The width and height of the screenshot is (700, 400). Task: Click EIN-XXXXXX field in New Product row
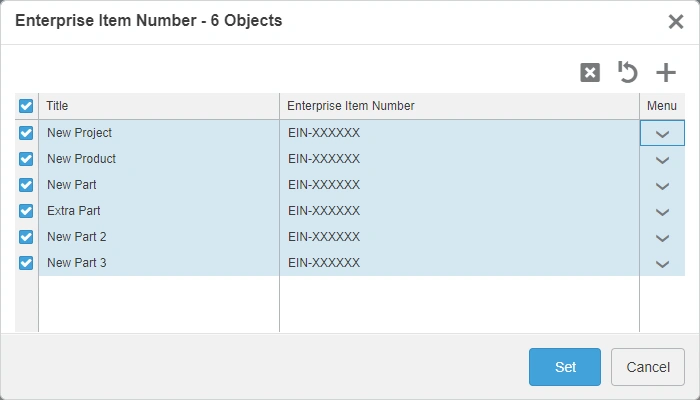pyautogui.click(x=323, y=159)
